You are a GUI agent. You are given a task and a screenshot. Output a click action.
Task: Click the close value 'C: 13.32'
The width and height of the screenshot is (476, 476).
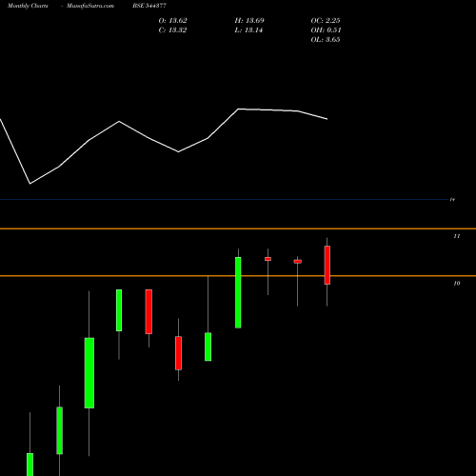[x=172, y=30]
